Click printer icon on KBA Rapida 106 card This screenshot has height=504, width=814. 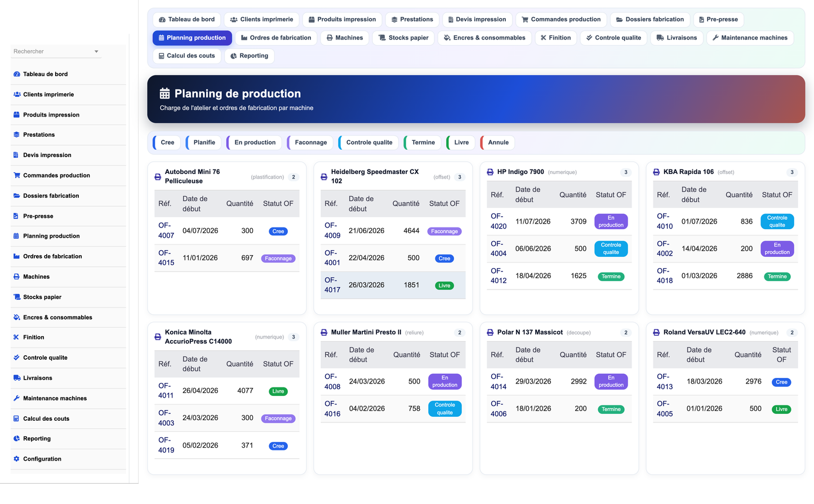click(656, 172)
